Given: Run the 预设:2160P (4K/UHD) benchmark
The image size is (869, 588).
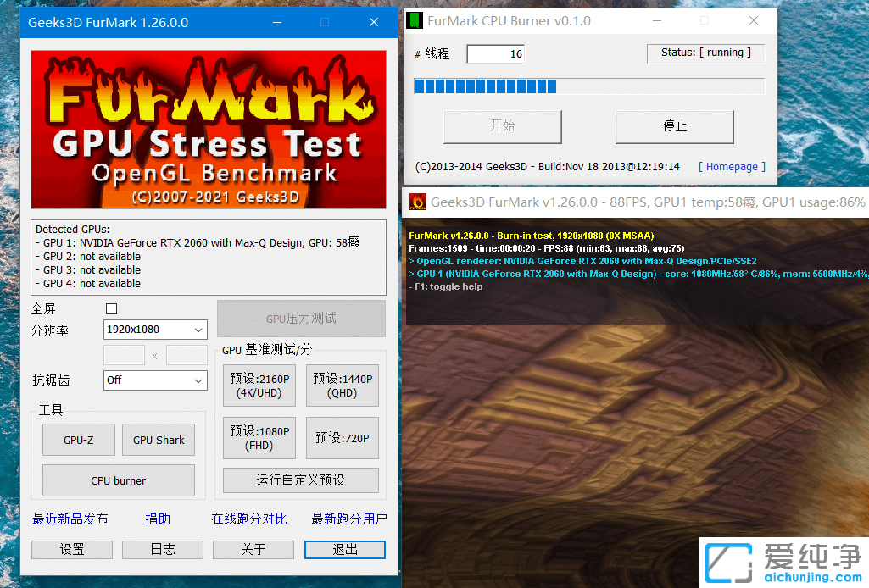Looking at the screenshot, I should (259, 386).
